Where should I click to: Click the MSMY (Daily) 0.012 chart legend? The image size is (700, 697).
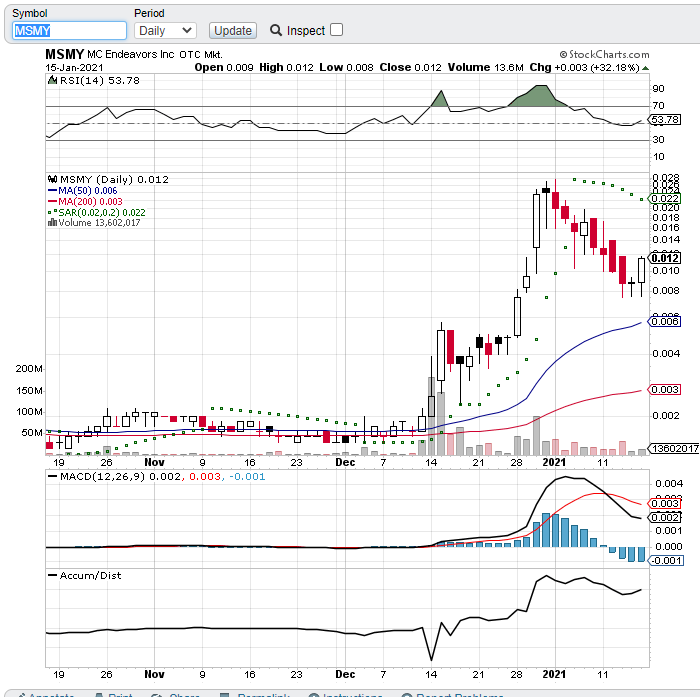point(114,179)
